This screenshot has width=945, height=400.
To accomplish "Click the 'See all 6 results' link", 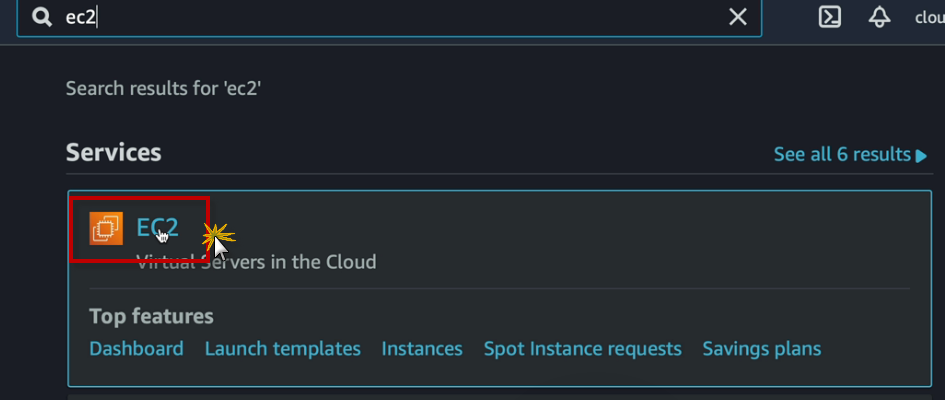I will (841, 155).
